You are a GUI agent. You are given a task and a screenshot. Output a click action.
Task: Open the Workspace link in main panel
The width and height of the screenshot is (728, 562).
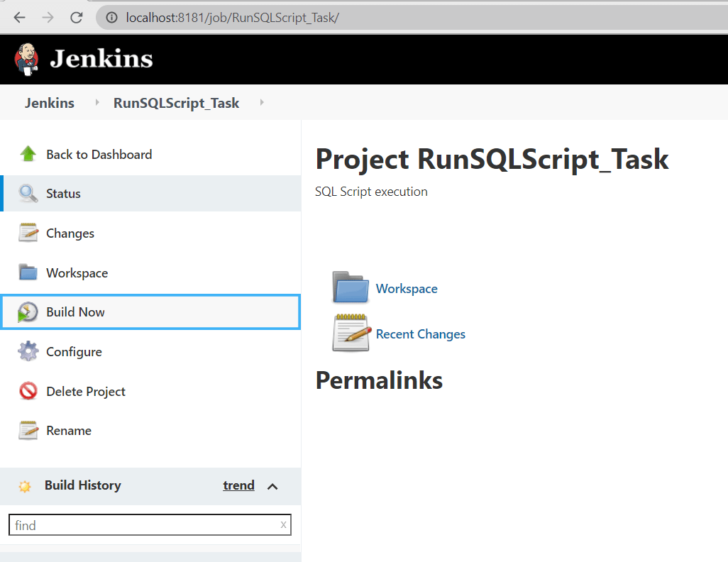point(407,288)
